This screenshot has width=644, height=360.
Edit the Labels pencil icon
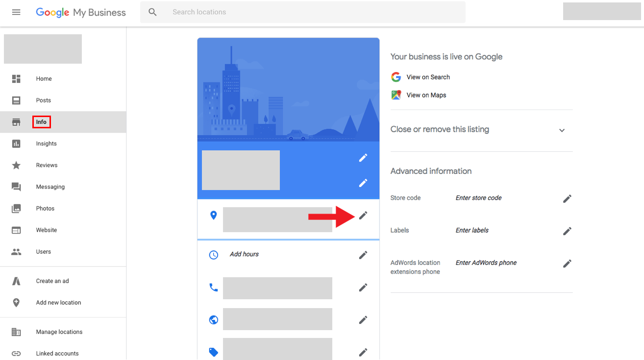(x=567, y=231)
